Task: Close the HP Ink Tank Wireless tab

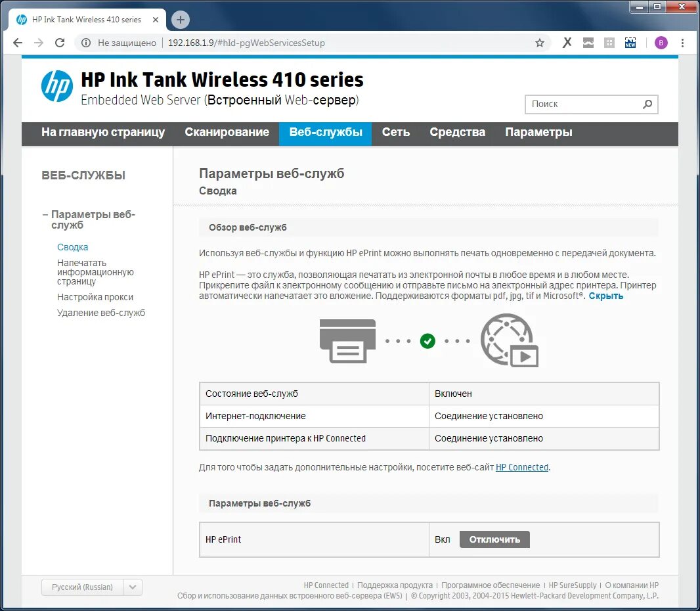Action: point(156,20)
